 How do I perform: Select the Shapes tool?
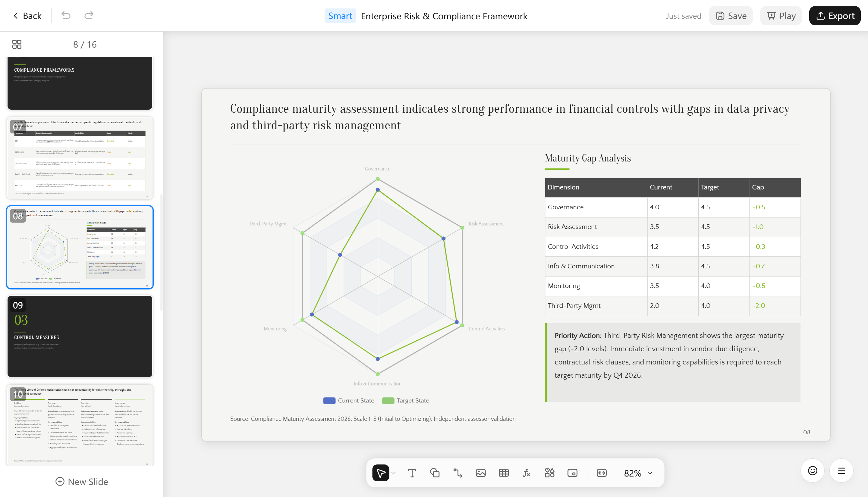pyautogui.click(x=435, y=473)
